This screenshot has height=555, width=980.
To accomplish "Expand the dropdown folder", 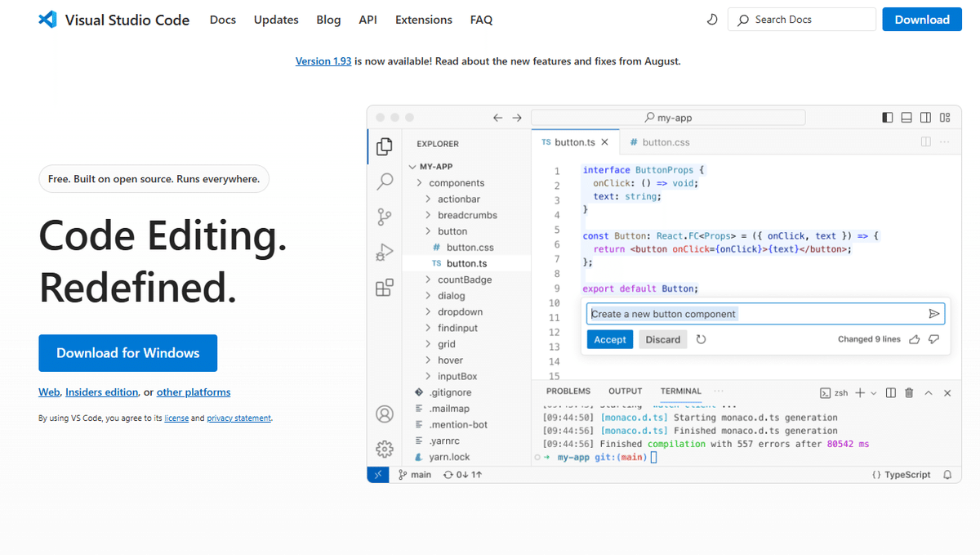I will click(x=466, y=311).
